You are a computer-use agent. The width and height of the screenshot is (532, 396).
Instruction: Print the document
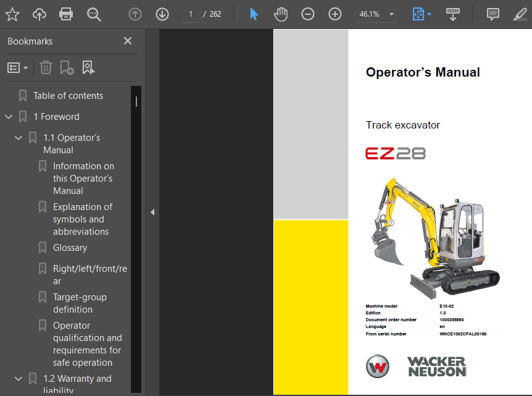pyautogui.click(x=66, y=14)
